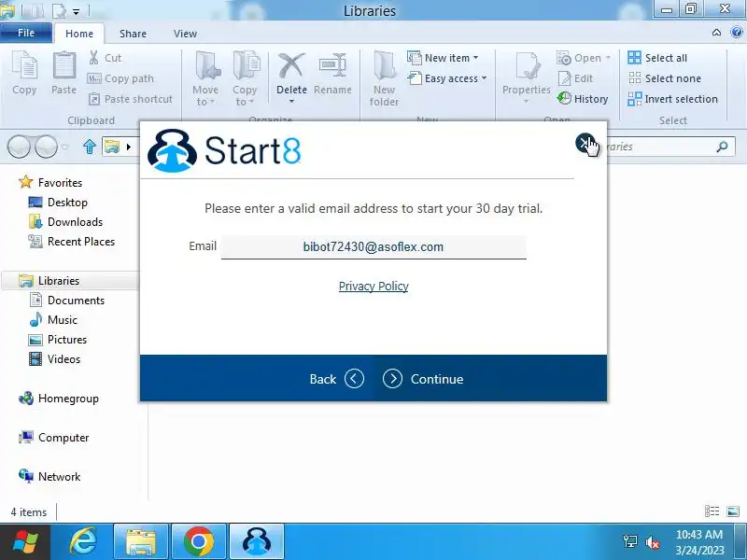This screenshot has width=747, height=560.
Task: Open the Explorer Help question icon
Action: pos(737,32)
